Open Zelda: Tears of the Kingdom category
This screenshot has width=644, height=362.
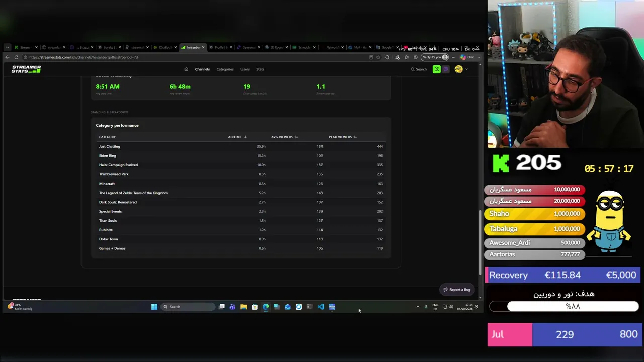pos(240,193)
